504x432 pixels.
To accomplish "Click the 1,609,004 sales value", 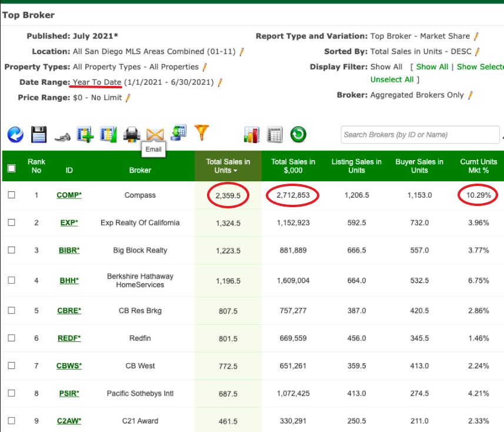I will pyautogui.click(x=293, y=281).
